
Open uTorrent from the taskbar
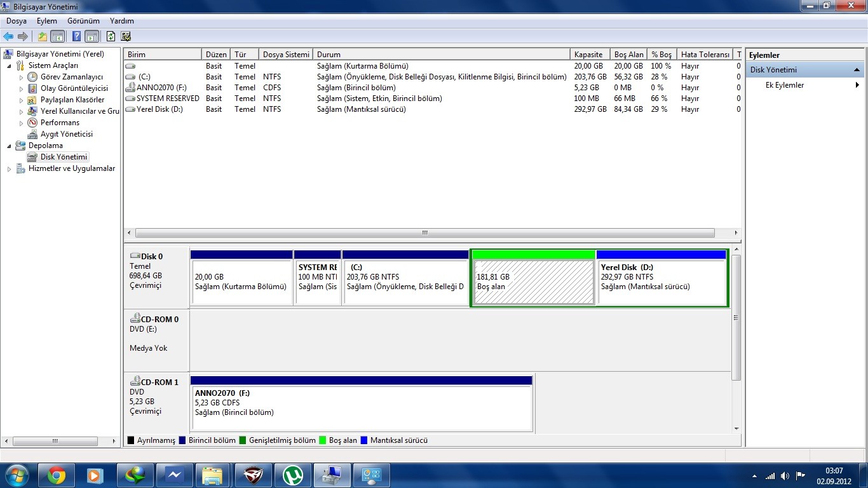[x=293, y=475]
